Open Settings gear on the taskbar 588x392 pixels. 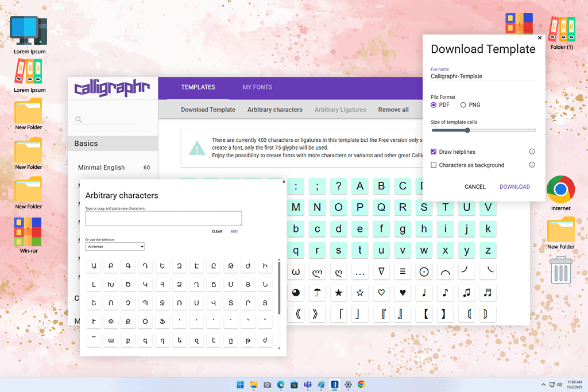[x=348, y=385]
